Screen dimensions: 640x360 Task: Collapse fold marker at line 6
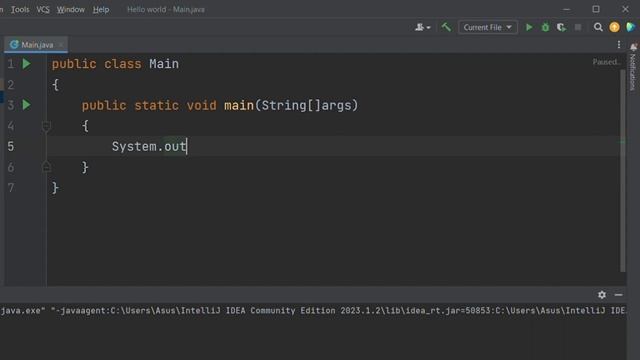(x=46, y=167)
